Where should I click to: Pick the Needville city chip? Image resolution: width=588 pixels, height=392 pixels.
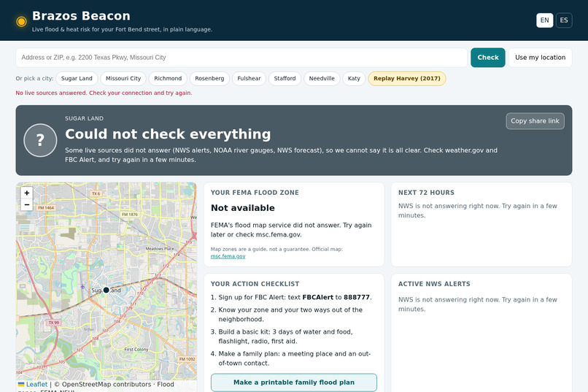(x=322, y=78)
